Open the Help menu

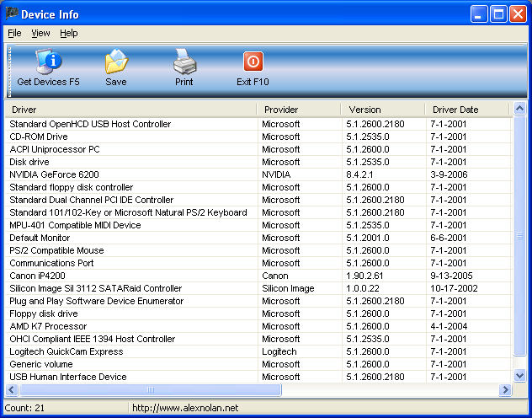(69, 33)
